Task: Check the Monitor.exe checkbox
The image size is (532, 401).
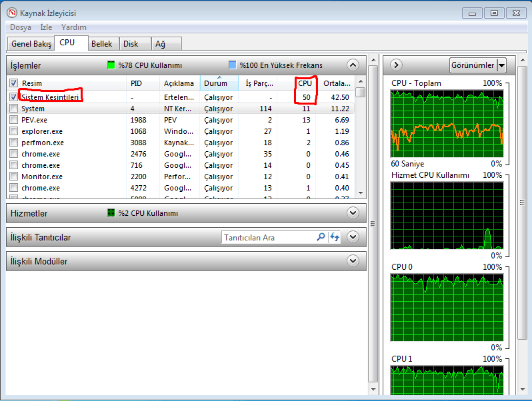Action: (x=13, y=177)
